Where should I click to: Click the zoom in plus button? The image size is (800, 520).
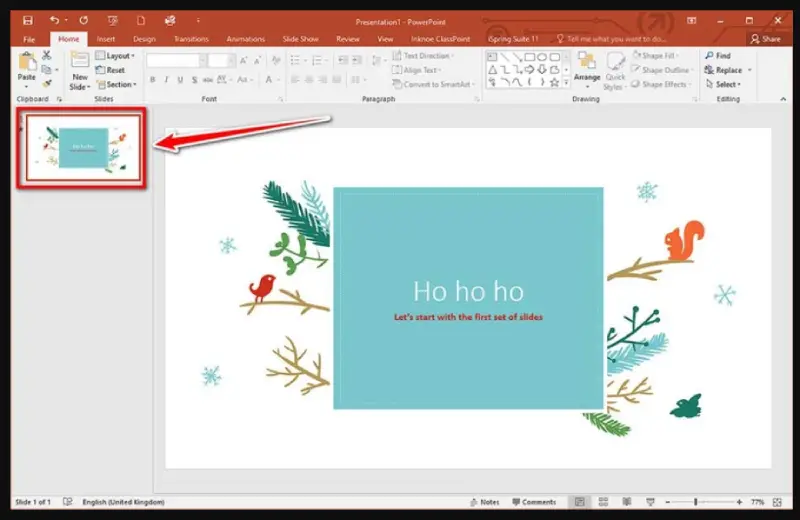[739, 502]
